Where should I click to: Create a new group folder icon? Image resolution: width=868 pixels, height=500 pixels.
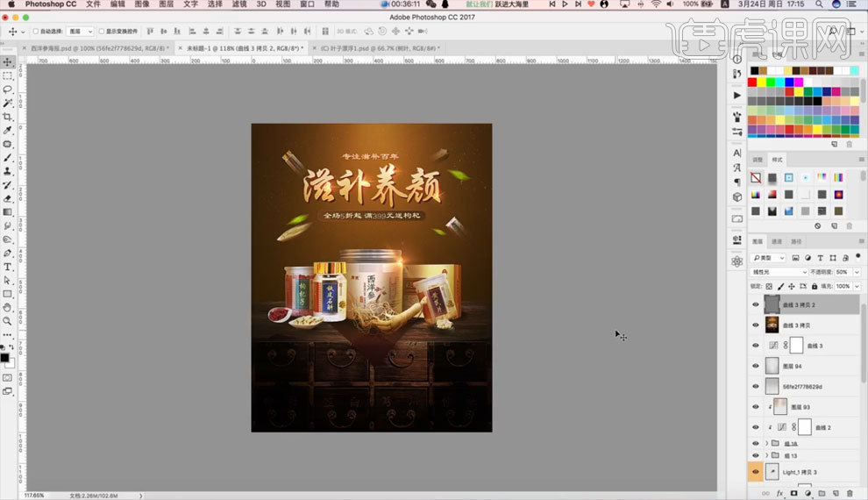(822, 493)
